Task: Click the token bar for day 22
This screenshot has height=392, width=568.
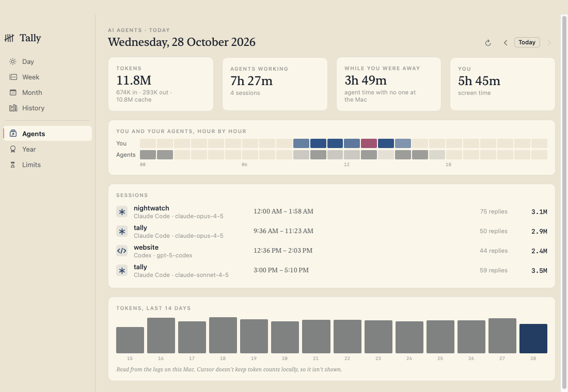Action: click(348, 337)
